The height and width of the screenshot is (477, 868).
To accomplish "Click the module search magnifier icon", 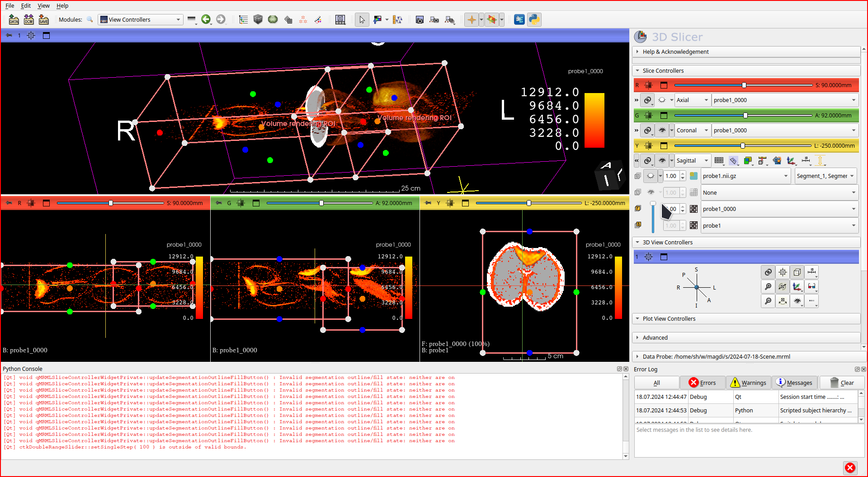I will 90,19.
